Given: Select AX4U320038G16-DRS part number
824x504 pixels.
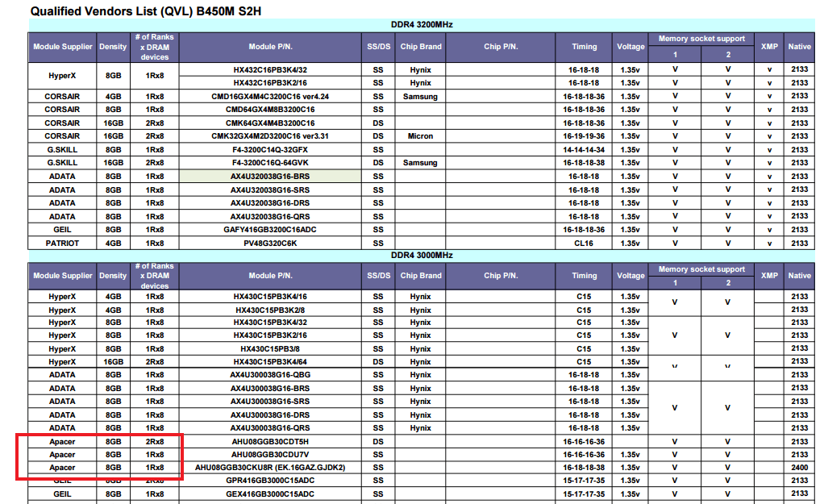Looking at the screenshot, I should 270,203.
